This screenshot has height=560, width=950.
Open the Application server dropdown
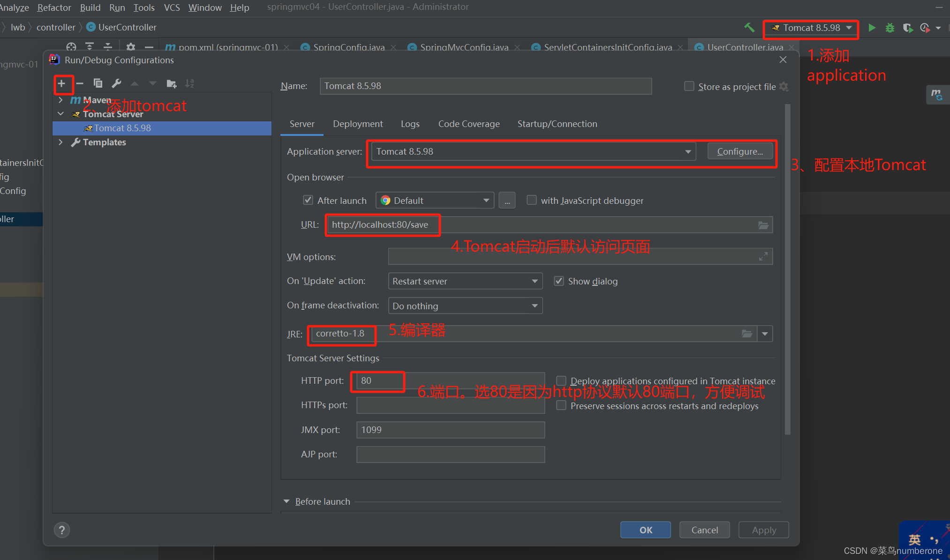tap(688, 152)
